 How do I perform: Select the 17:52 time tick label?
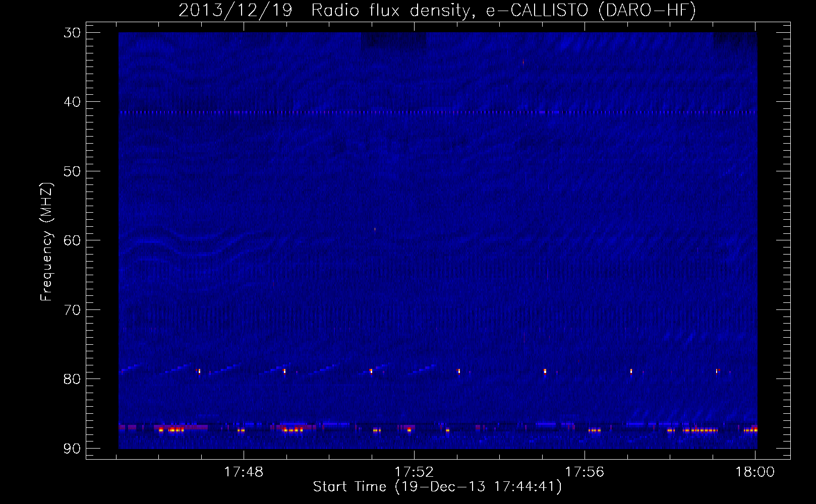pos(414,472)
